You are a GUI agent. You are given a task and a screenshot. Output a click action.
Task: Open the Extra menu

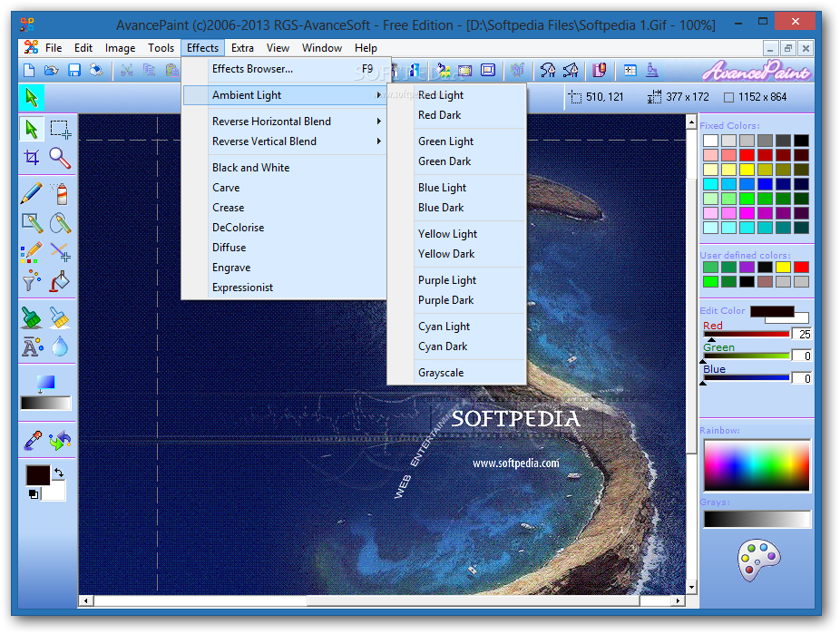pyautogui.click(x=243, y=48)
